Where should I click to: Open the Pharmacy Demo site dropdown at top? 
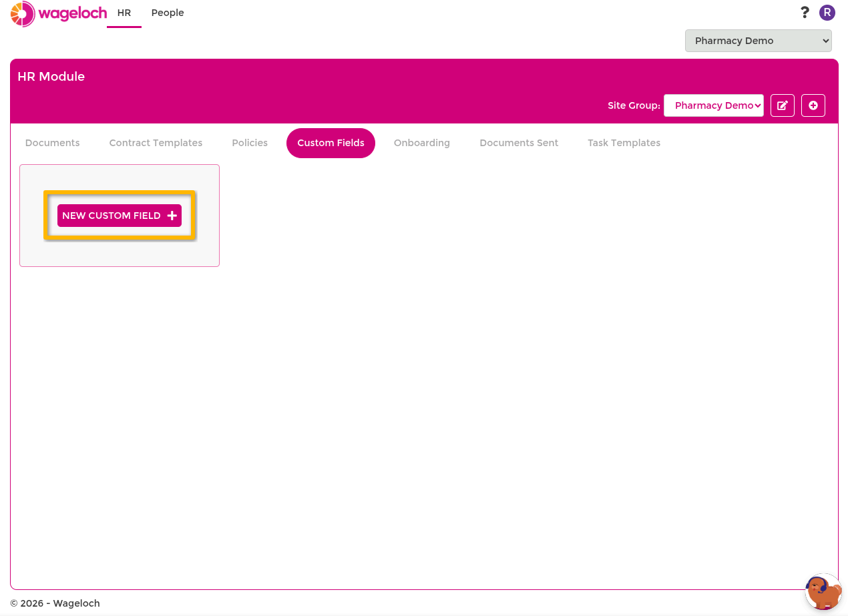[759, 41]
